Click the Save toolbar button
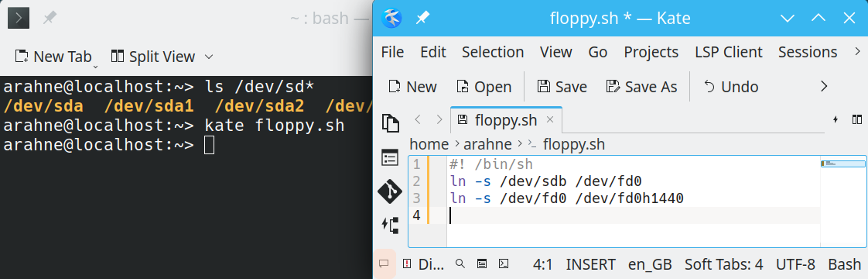This screenshot has width=868, height=279. (562, 87)
